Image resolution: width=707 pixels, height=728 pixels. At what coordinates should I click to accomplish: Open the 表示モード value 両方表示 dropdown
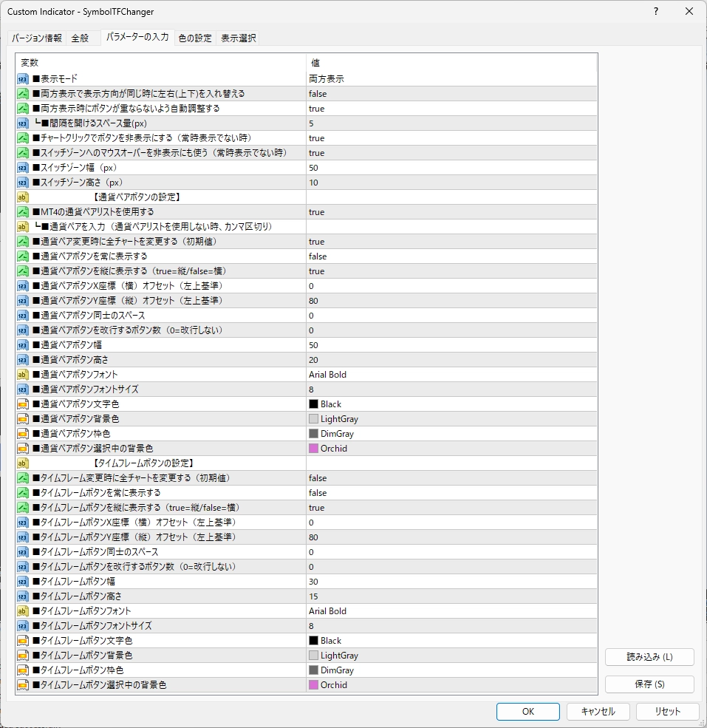(327, 79)
